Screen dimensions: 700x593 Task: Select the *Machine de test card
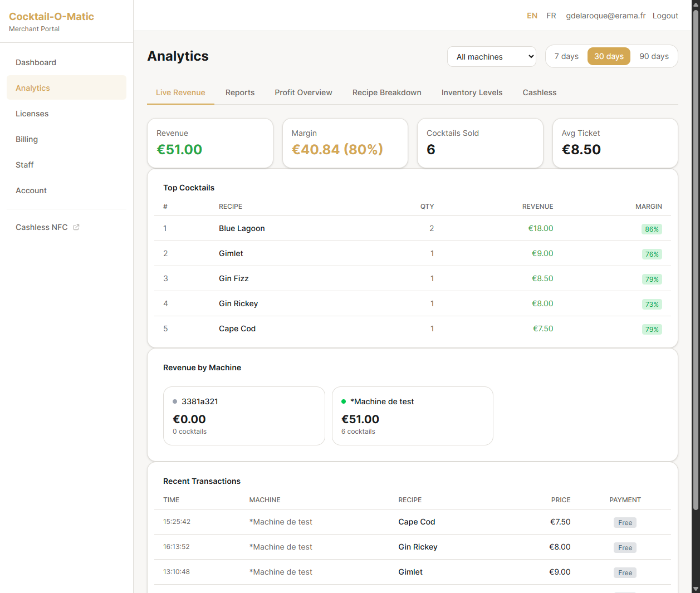point(413,416)
